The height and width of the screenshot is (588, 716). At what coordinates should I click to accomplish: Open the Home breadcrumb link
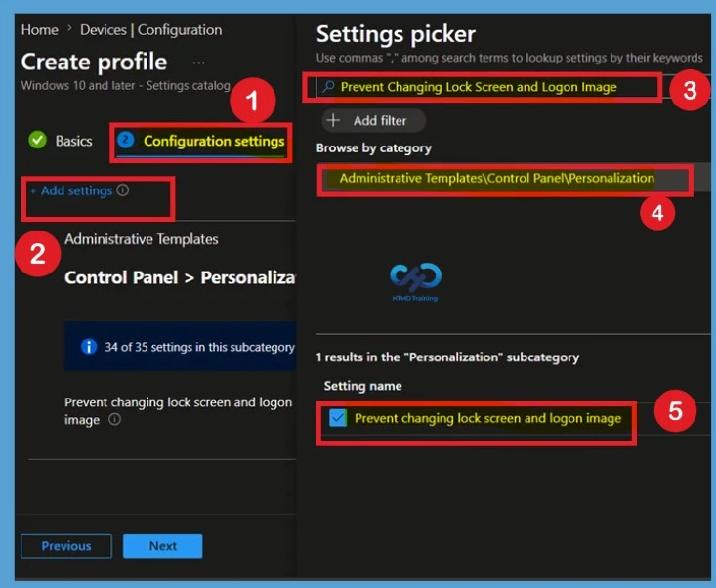(40, 30)
